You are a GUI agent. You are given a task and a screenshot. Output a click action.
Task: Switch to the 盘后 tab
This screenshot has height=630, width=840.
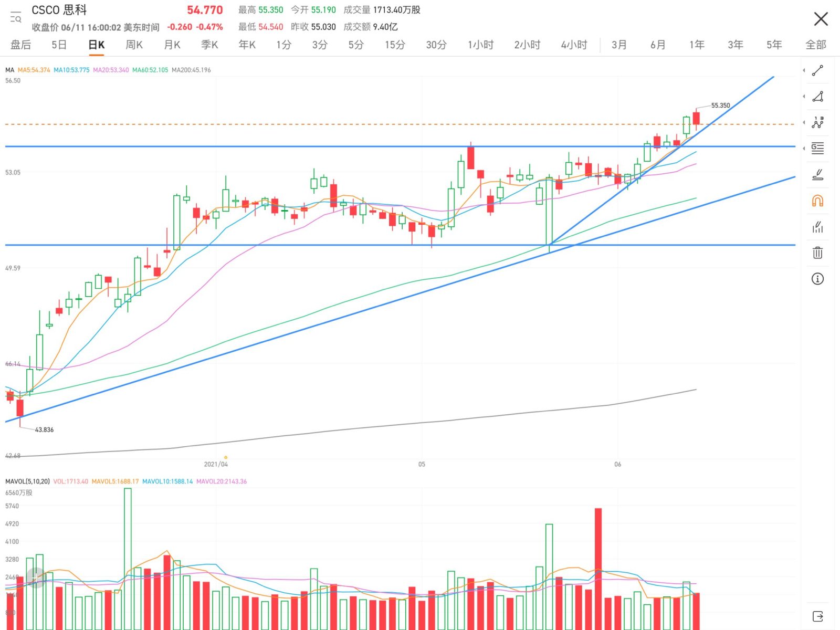tap(20, 45)
